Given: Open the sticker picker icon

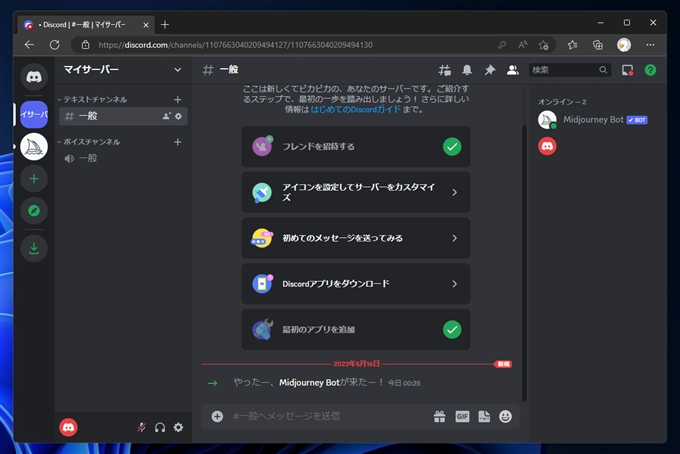Looking at the screenshot, I should coord(484,416).
